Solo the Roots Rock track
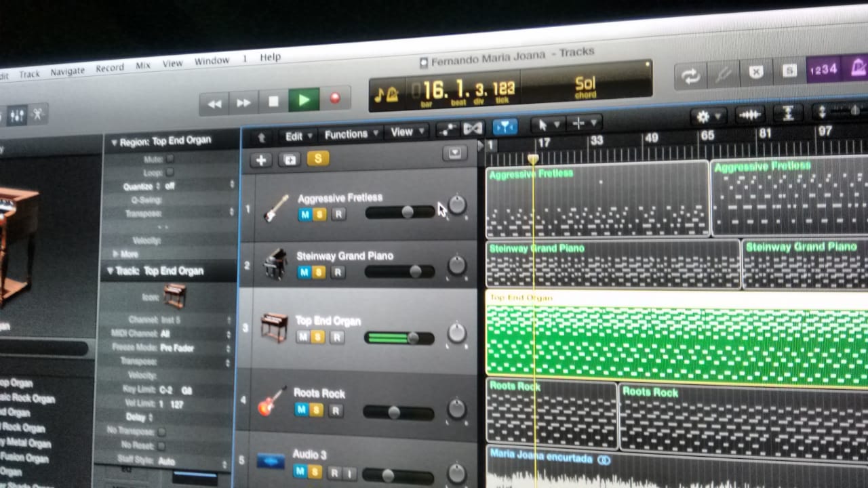 pos(316,410)
